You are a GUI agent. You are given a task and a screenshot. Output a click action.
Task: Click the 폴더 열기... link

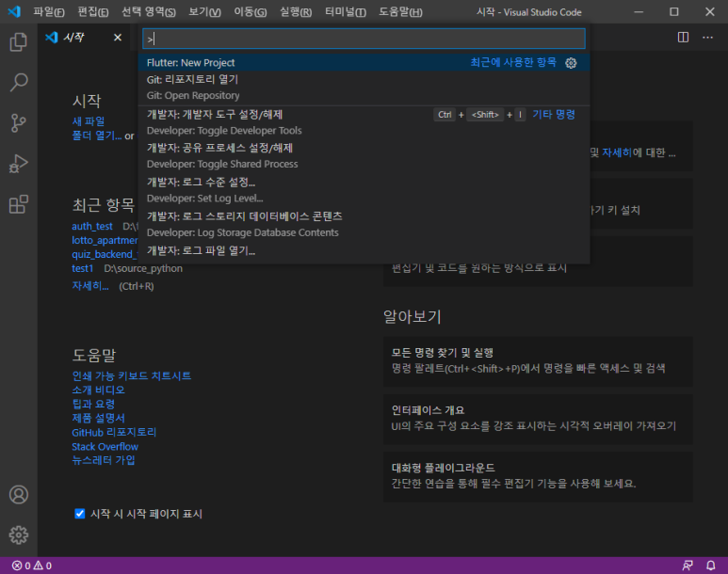coord(97,136)
